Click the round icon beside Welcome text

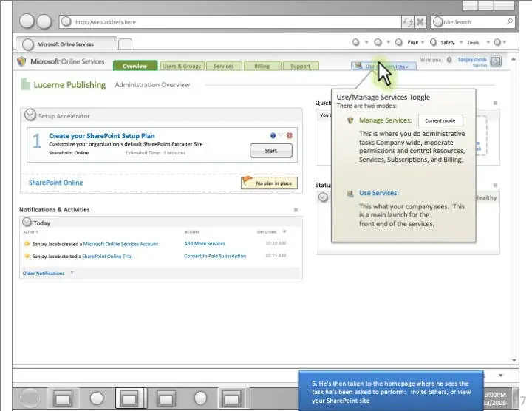[449, 60]
